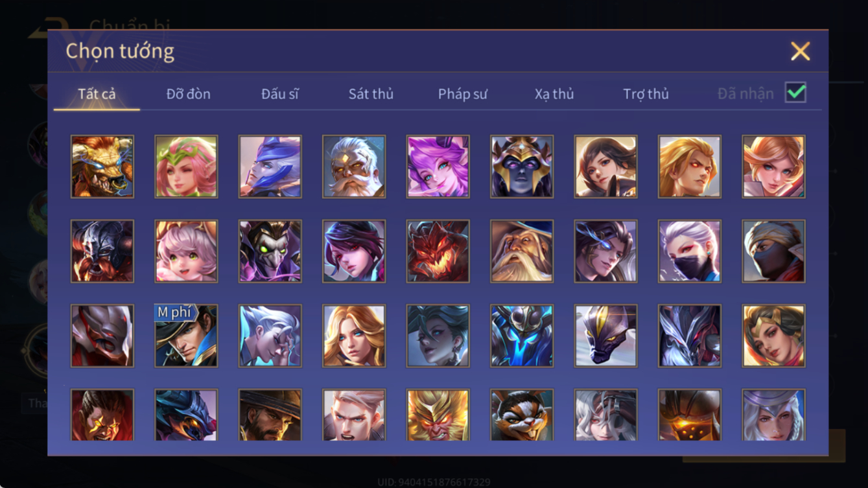
Task: Pick the white-bearded old man hero
Action: [x=354, y=167]
